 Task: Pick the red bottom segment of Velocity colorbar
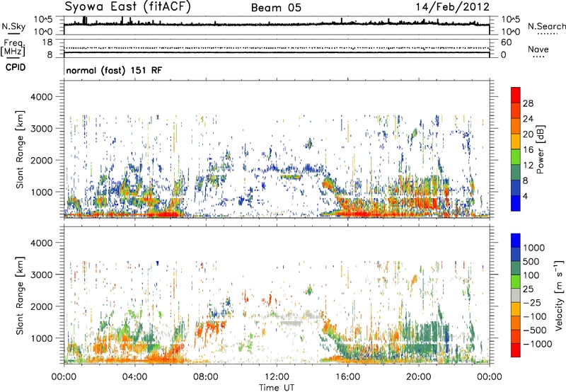pyautogui.click(x=516, y=350)
